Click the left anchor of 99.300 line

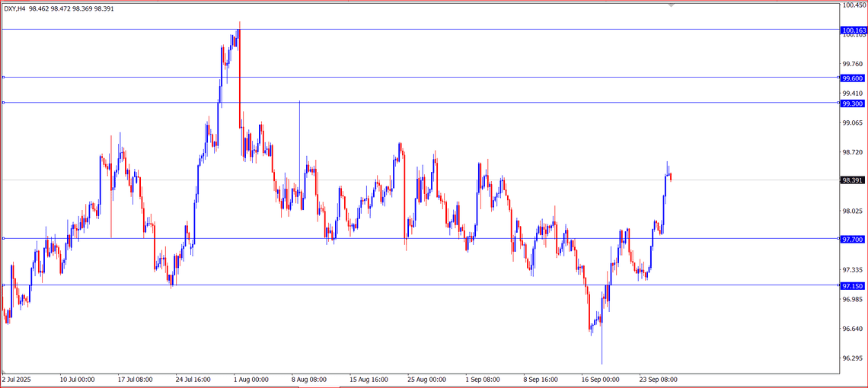click(4, 102)
